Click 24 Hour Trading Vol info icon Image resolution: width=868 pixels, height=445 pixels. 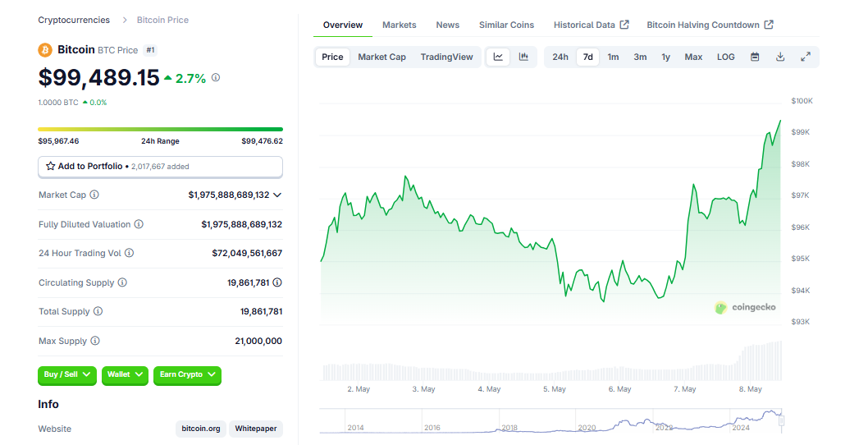pyautogui.click(x=129, y=253)
